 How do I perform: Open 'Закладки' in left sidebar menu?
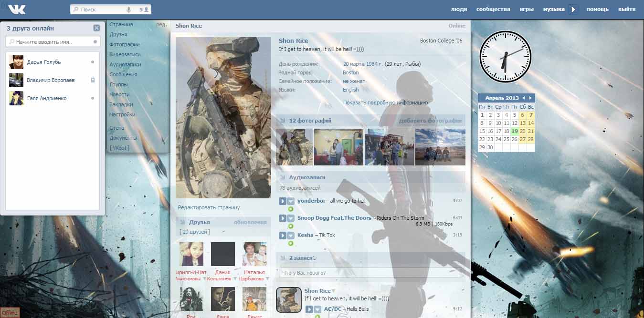click(121, 104)
